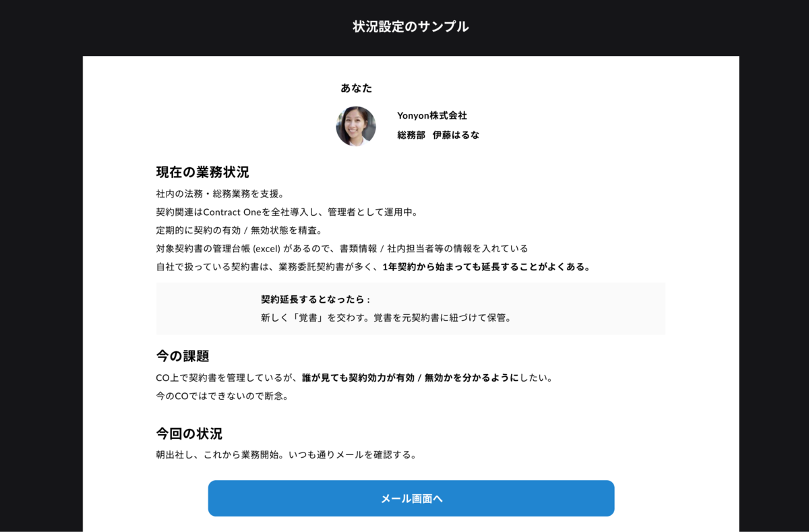Click the 社内の法務・総務業務を支援 line
The image size is (809, 532).
220,194
